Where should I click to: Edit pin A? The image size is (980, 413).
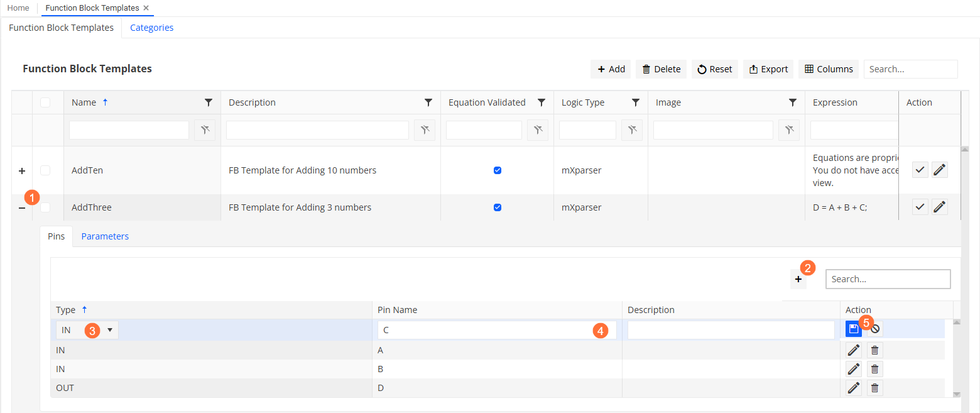[x=854, y=350]
